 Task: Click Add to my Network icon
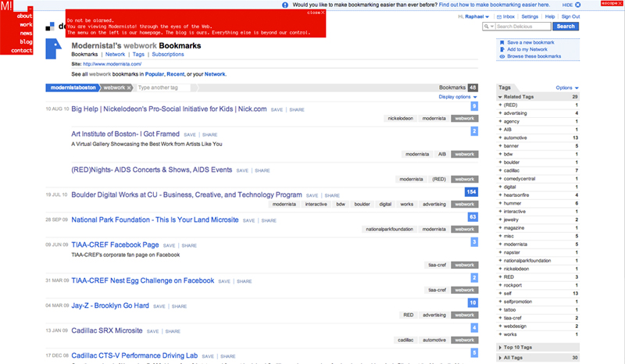coord(502,49)
